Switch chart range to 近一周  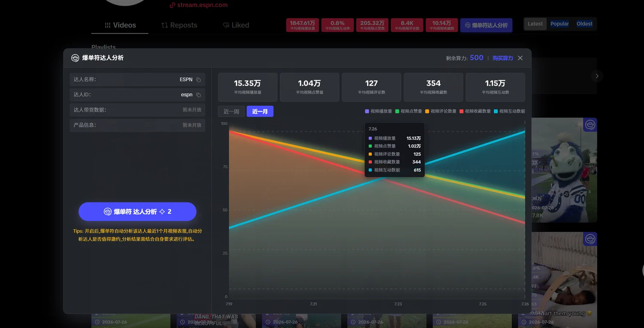pyautogui.click(x=231, y=111)
